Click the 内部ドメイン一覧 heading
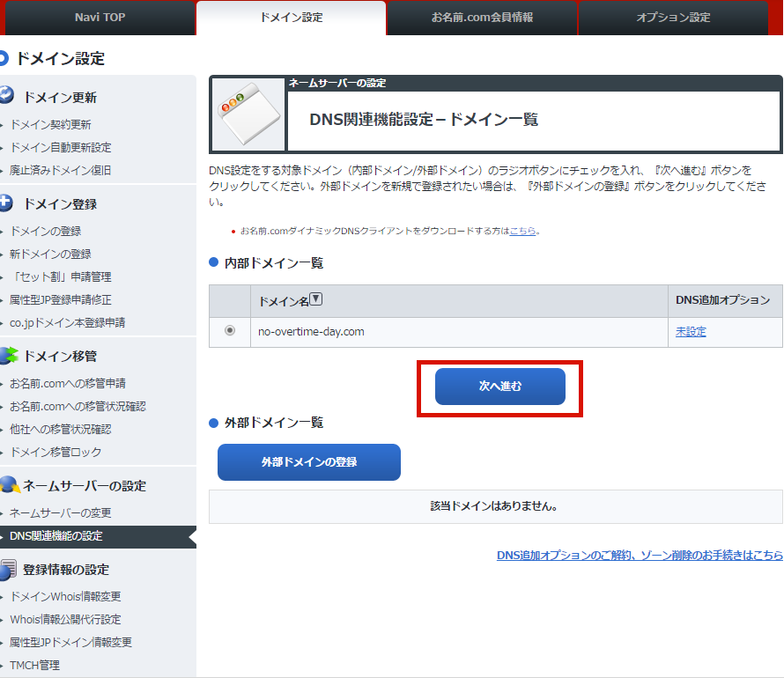The image size is (784, 678). (x=273, y=262)
